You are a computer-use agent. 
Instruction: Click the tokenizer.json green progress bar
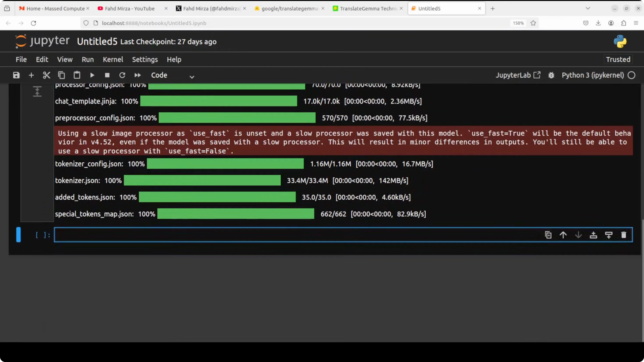[202, 180]
